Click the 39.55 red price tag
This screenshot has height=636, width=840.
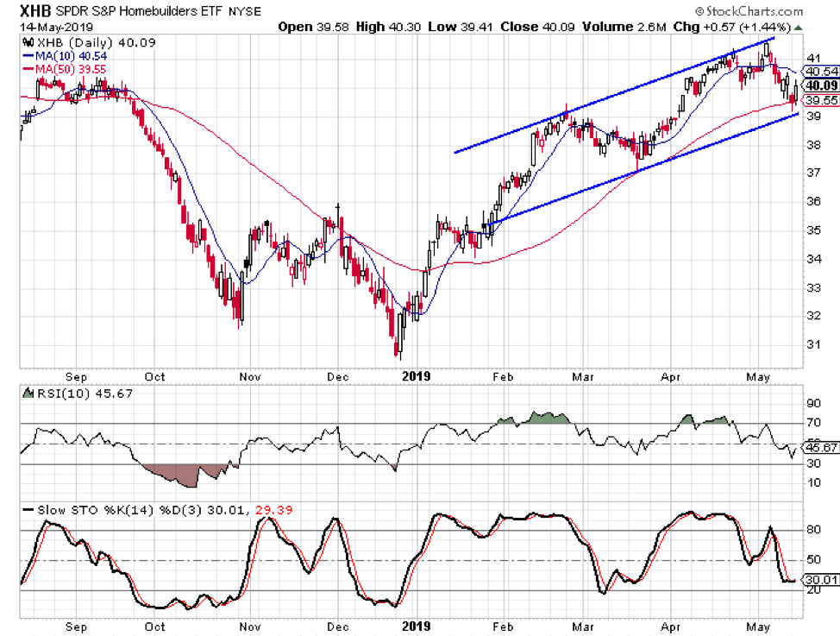(820, 100)
